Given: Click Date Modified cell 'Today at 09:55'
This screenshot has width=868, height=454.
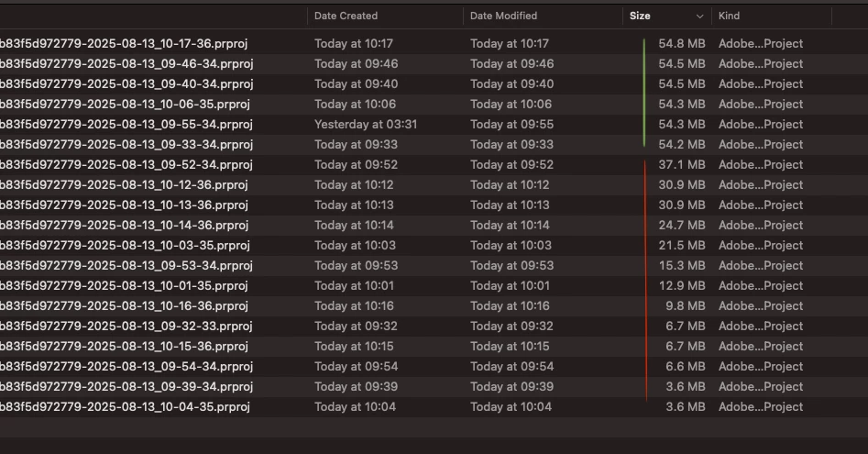Looking at the screenshot, I should pos(512,125).
